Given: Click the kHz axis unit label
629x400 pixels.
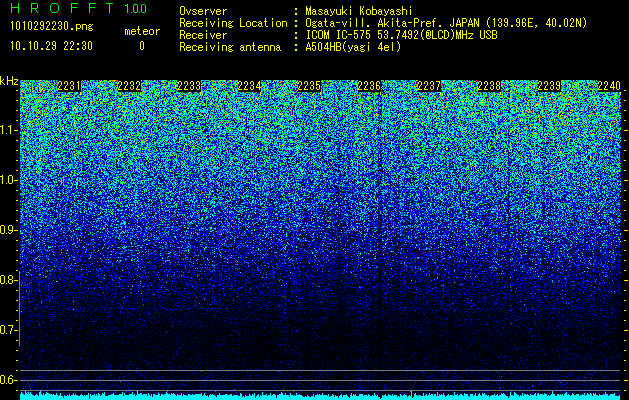Looking at the screenshot, I should click(9, 81).
